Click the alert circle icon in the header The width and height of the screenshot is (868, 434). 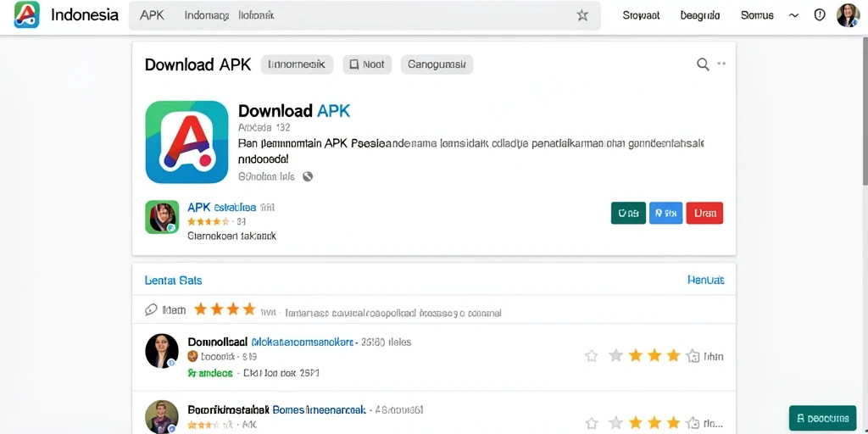point(820,15)
